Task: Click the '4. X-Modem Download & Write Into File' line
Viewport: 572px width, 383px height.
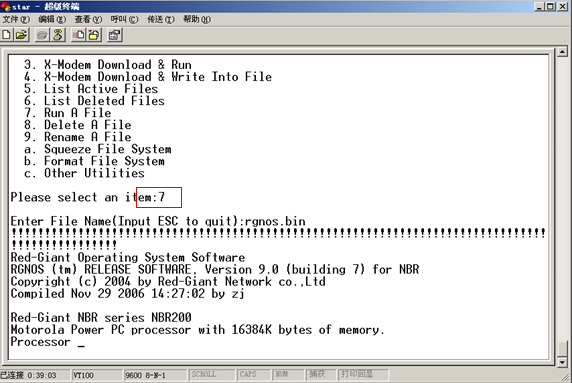Action: pos(148,77)
